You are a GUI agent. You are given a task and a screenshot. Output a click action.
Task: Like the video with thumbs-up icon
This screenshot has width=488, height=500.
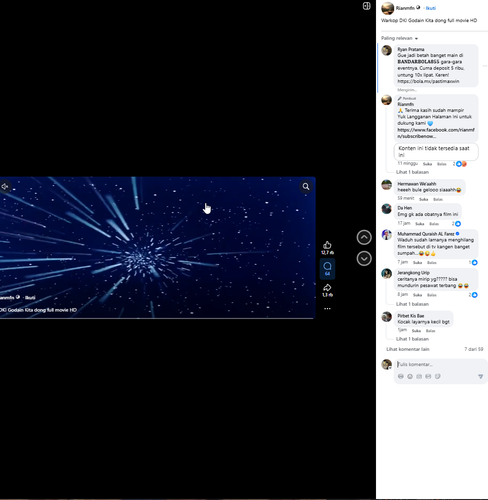pos(327,245)
